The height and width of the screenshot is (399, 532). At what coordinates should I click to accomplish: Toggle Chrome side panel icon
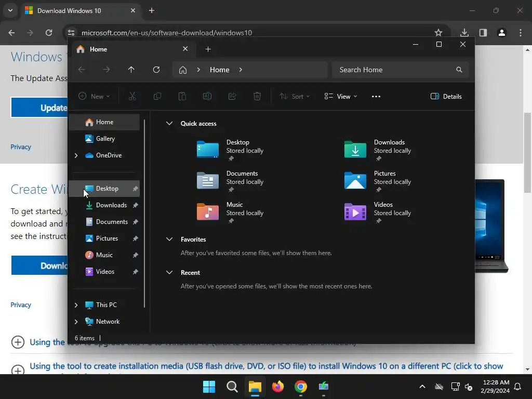tap(483, 33)
